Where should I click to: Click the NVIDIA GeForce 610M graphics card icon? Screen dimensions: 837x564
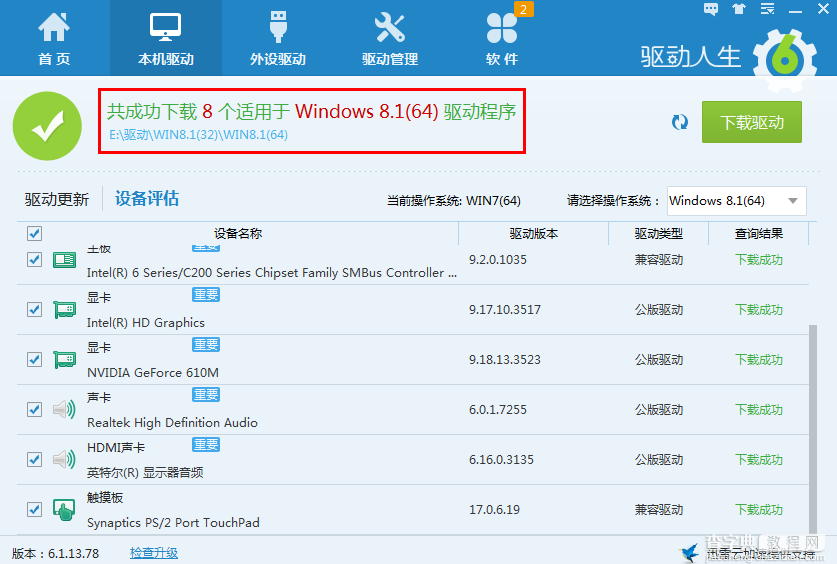click(65, 360)
